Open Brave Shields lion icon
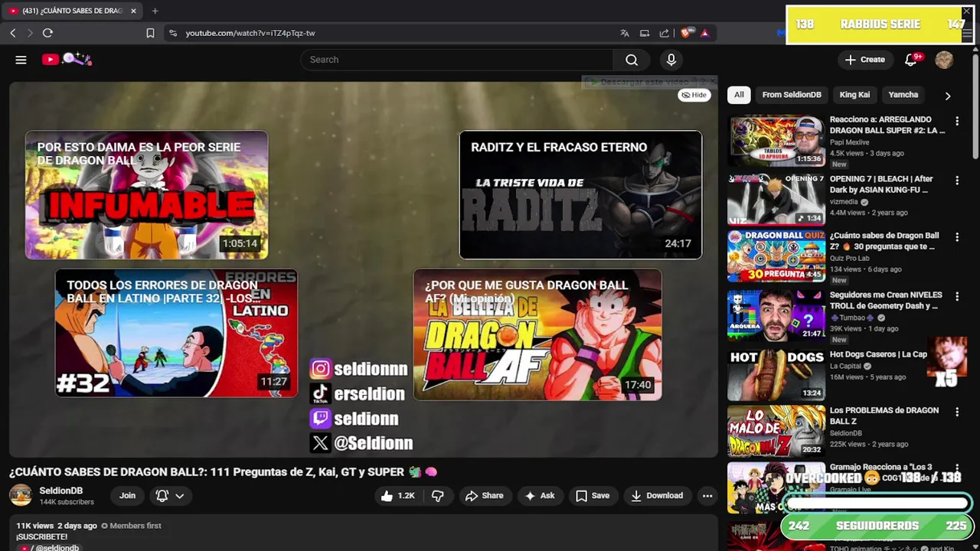 [686, 33]
